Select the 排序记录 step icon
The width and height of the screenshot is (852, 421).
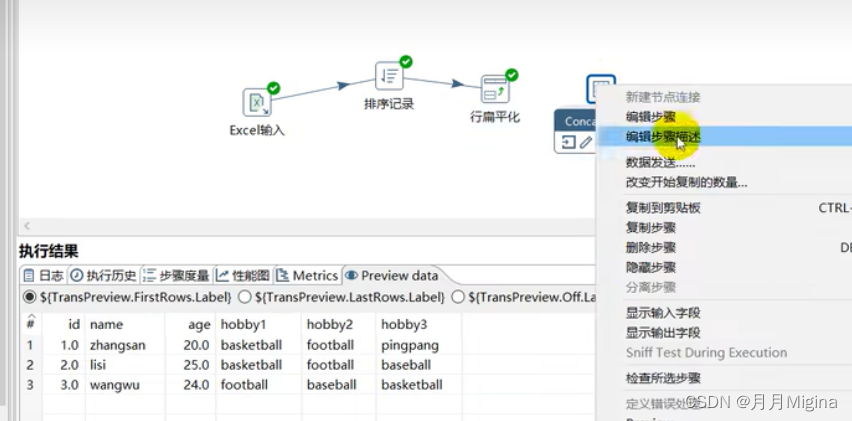[x=389, y=76]
